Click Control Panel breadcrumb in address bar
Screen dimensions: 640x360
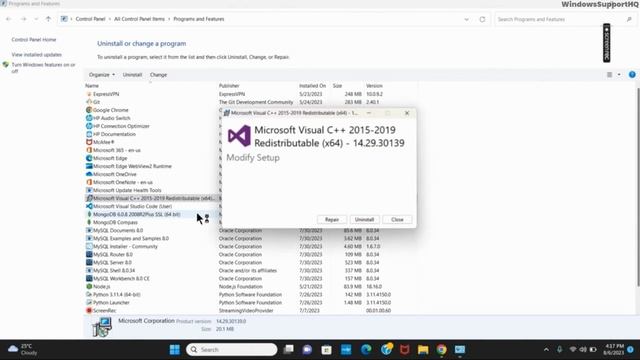pos(91,19)
